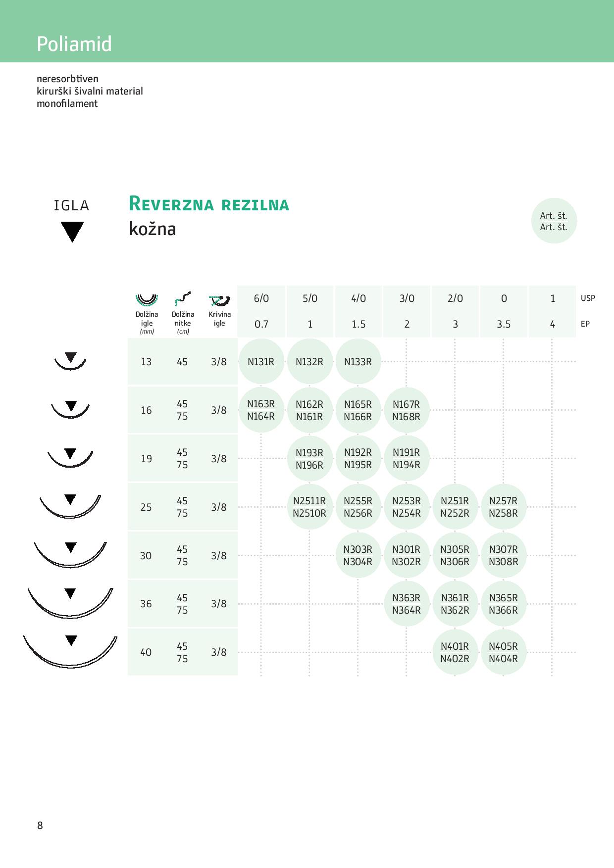The height and width of the screenshot is (868, 614).
Task: Click page number 8 at bottom
Action: [x=40, y=825]
